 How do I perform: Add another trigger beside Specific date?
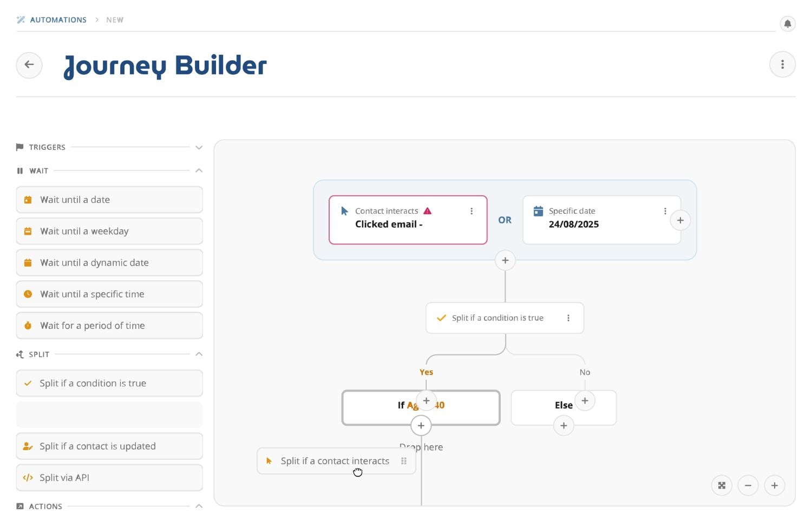click(680, 220)
